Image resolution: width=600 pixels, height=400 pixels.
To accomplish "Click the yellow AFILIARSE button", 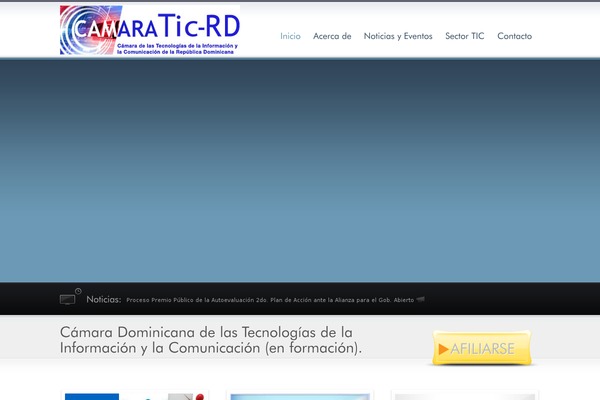I will click(x=482, y=348).
